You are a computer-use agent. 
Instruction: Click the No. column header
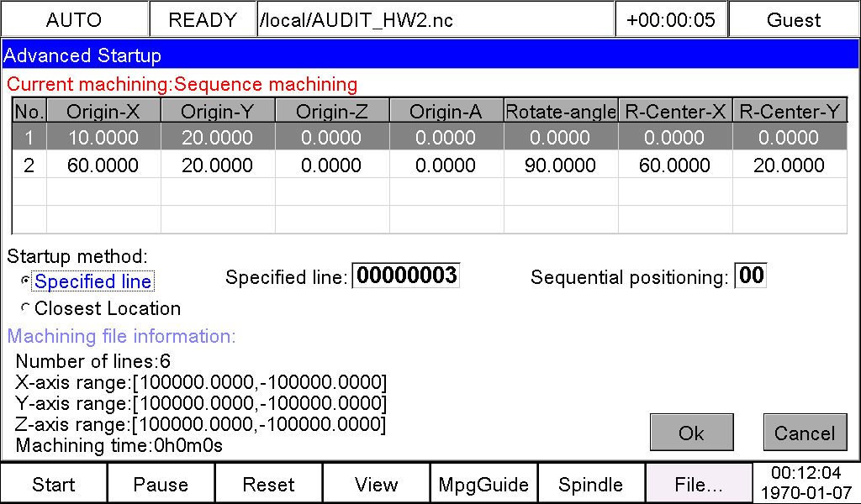coord(29,111)
